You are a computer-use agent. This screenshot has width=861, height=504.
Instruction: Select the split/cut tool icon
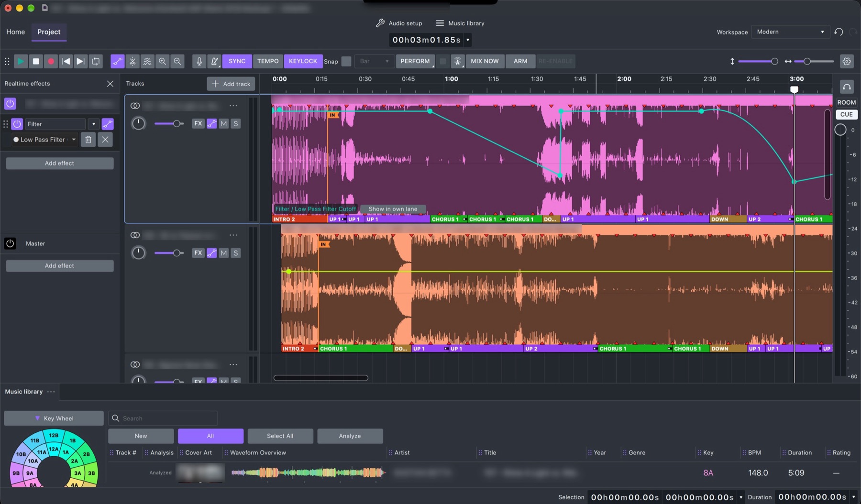[132, 61]
